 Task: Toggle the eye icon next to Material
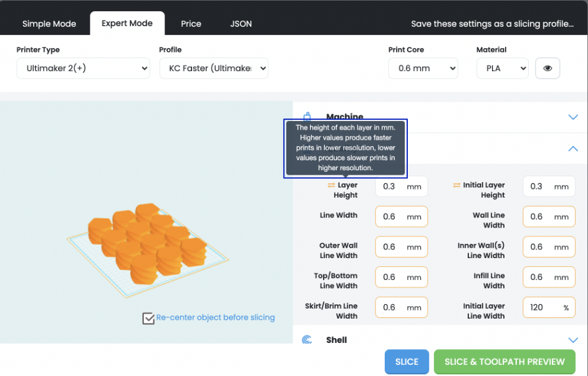(x=547, y=69)
